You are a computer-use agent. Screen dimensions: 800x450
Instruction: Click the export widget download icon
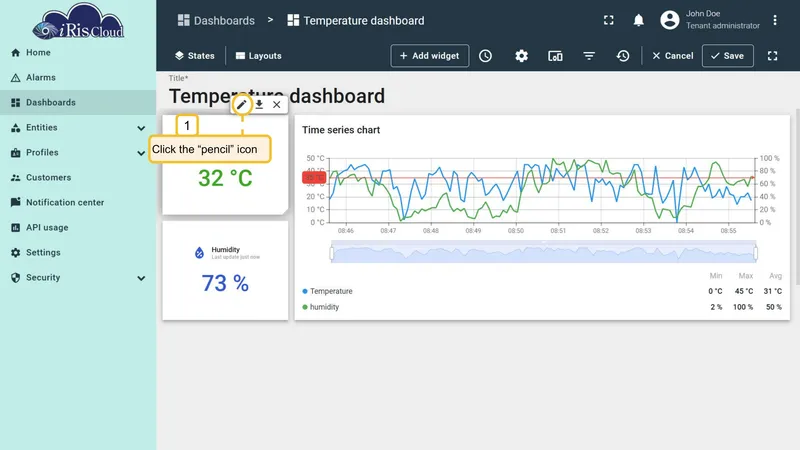(x=259, y=105)
